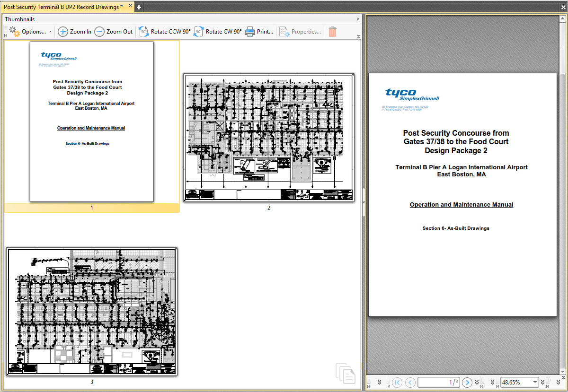
Task: Rotate page CW 90 degrees
Action: 198,32
